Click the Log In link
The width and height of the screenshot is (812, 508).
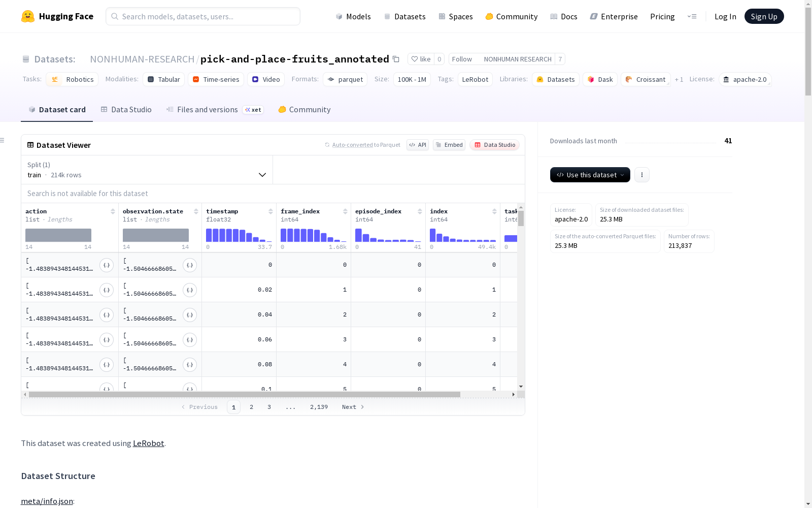click(725, 16)
